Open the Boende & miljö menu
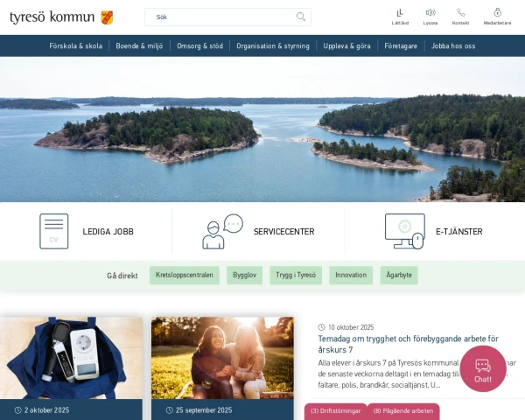The width and height of the screenshot is (525, 420). pos(139,45)
